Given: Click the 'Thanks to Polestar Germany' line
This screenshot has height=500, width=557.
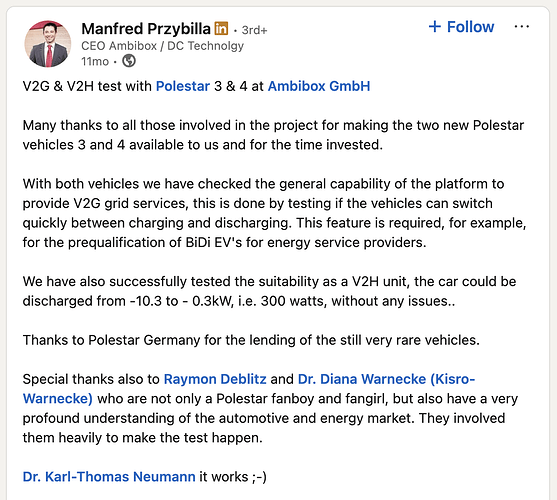Looking at the screenshot, I should pos(251,340).
